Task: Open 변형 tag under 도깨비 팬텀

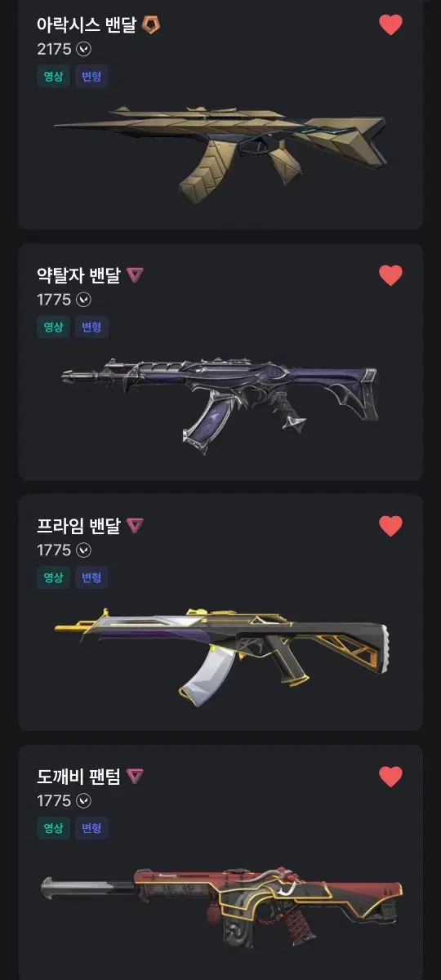Action: click(x=92, y=828)
